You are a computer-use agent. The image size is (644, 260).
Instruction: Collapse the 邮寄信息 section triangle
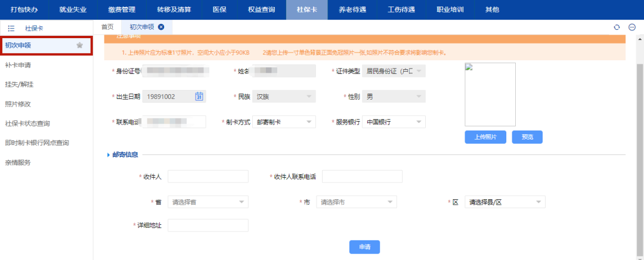click(x=109, y=155)
